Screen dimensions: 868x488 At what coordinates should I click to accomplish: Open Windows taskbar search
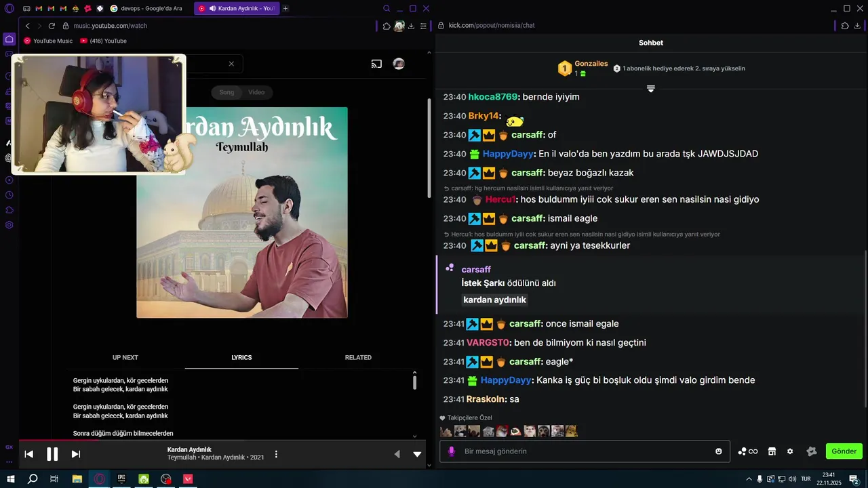pyautogui.click(x=33, y=479)
